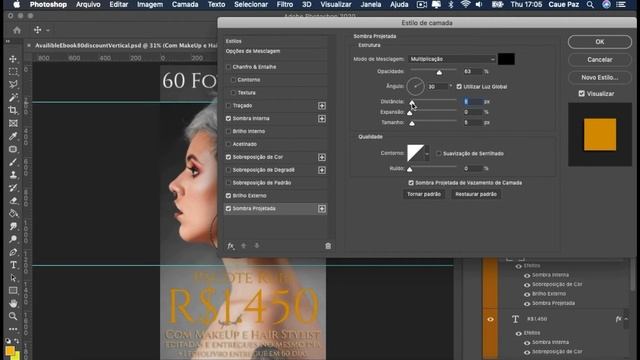The width and height of the screenshot is (640, 360).
Task: Open the Camada menu
Action: tap(185, 4)
